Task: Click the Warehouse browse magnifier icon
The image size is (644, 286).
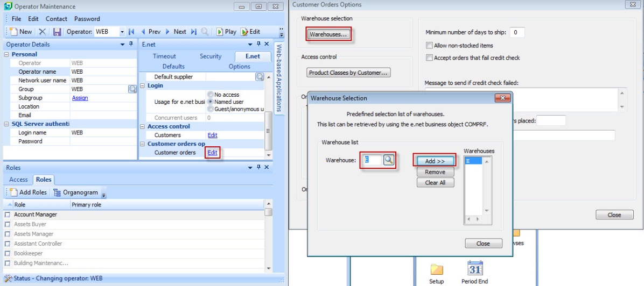Action: 389,160
